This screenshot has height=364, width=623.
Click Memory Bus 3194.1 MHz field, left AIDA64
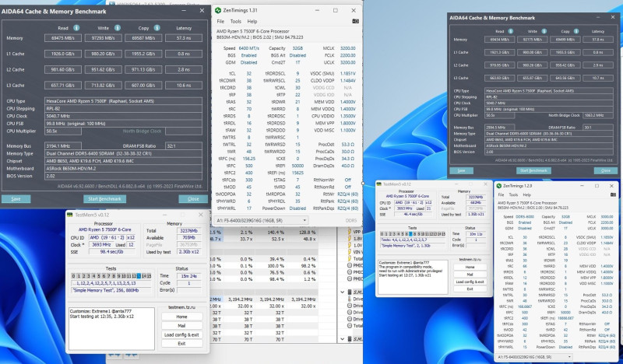click(x=63, y=146)
